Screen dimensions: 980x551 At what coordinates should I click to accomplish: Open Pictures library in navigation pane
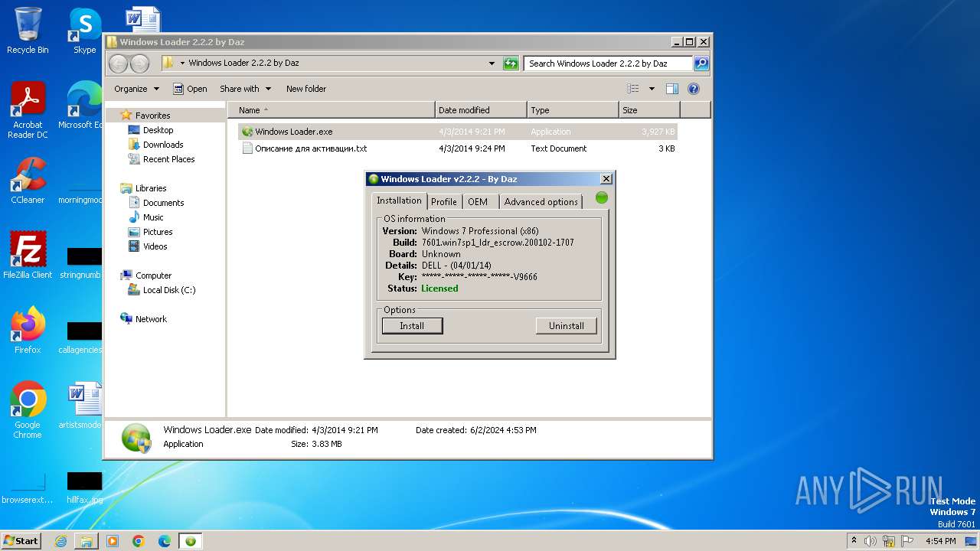pyautogui.click(x=158, y=232)
